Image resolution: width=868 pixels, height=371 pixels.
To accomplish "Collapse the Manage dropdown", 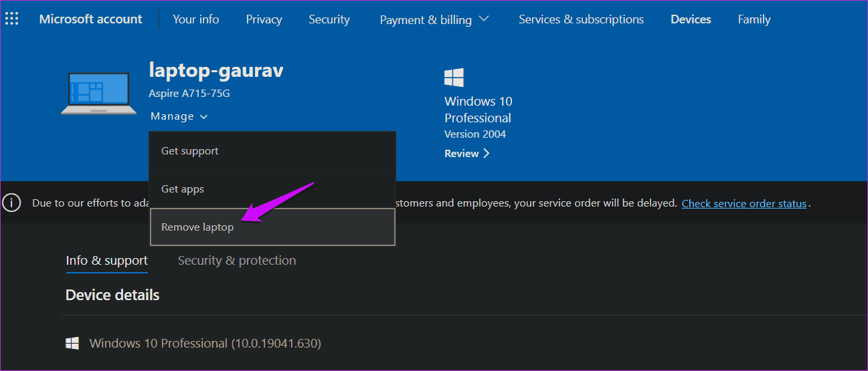I will [x=179, y=116].
